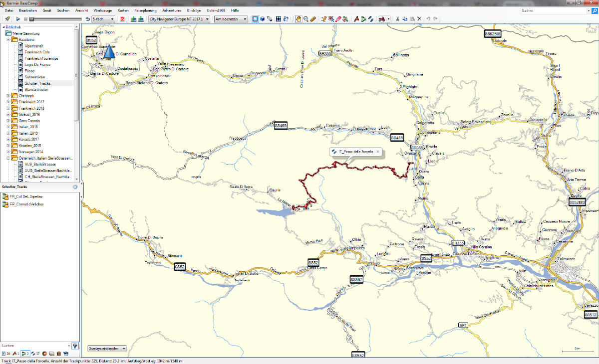599x364 pixels.
Task: Expand the Frankreich 2017 folder
Action: coord(8,102)
